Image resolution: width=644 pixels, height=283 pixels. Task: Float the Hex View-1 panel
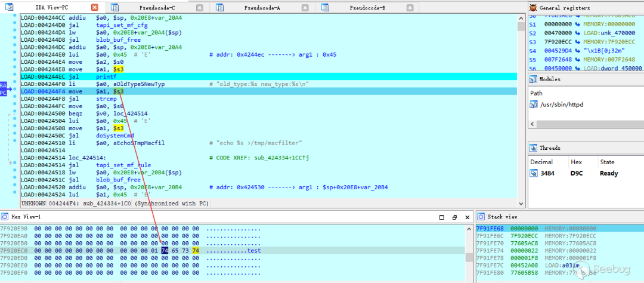(x=454, y=217)
